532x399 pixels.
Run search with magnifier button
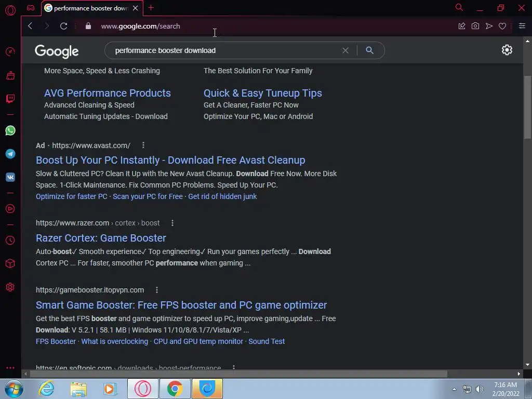pos(370,50)
